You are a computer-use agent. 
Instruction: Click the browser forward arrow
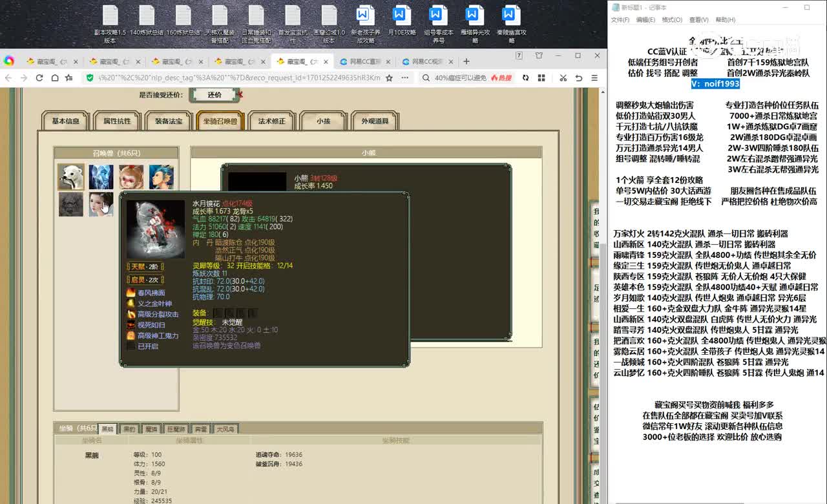[24, 78]
